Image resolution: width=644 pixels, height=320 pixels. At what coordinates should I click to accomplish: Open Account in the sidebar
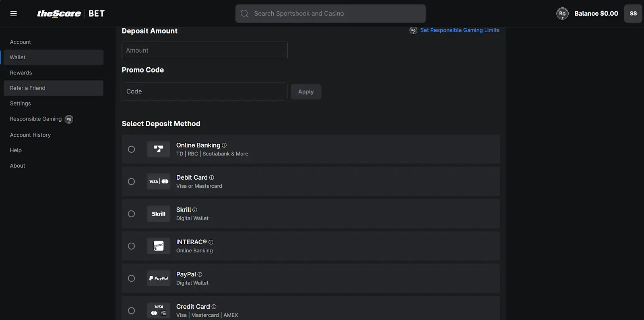tap(21, 42)
